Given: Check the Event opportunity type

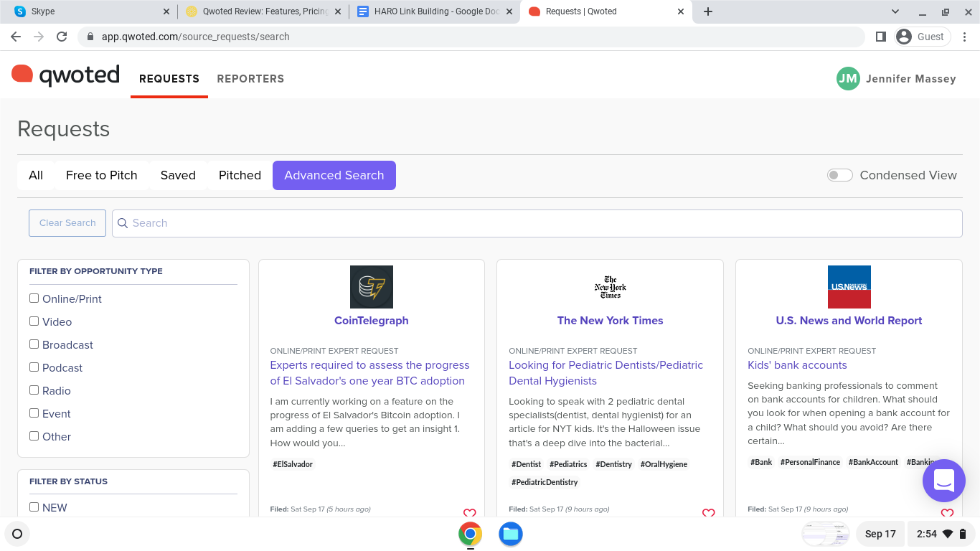Looking at the screenshot, I should click(x=34, y=413).
